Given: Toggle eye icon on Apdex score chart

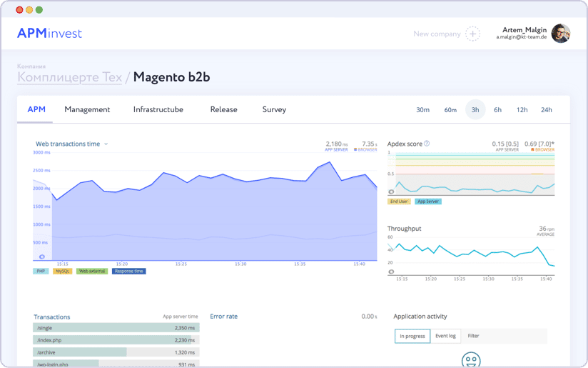Looking at the screenshot, I should (x=391, y=192).
